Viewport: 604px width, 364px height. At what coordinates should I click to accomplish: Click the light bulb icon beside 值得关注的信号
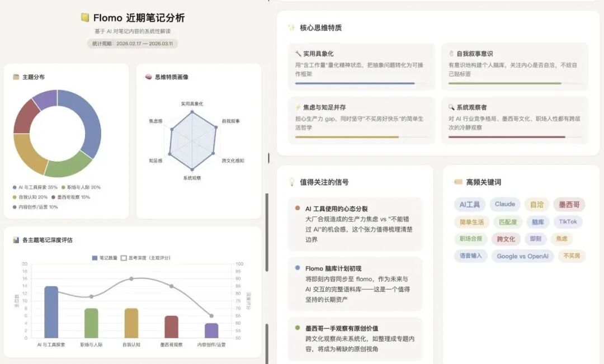292,182
